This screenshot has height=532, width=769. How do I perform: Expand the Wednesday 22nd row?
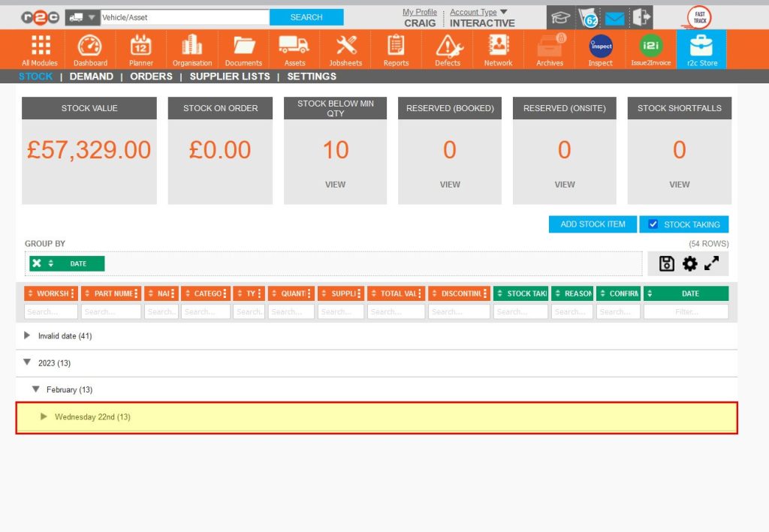[x=44, y=416]
